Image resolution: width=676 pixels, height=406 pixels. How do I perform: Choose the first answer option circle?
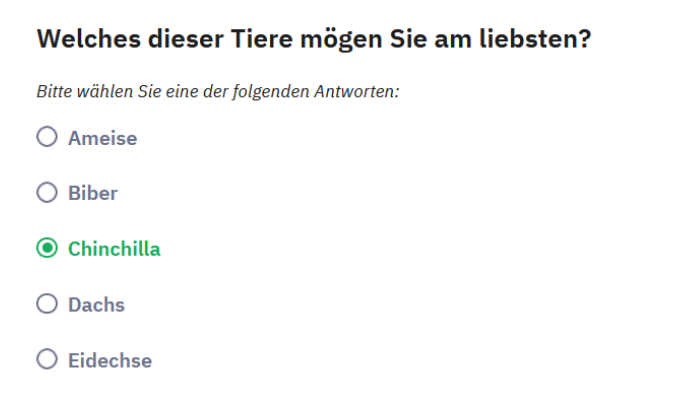[x=47, y=138]
